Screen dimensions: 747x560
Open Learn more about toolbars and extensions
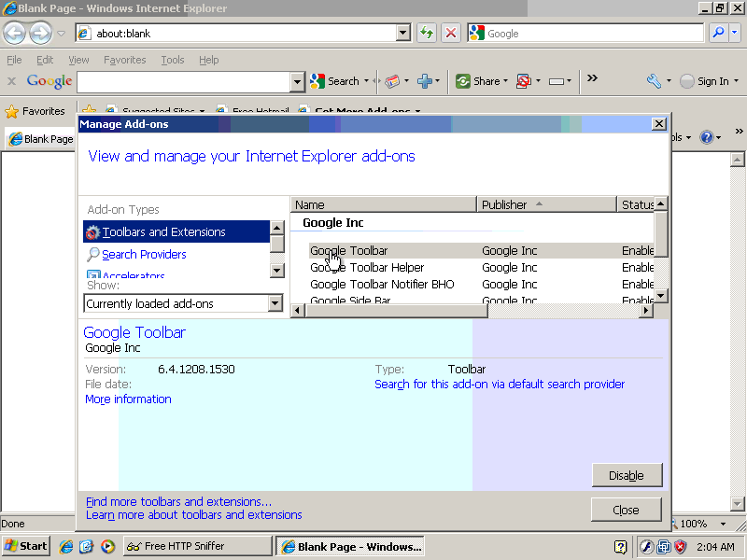(194, 515)
